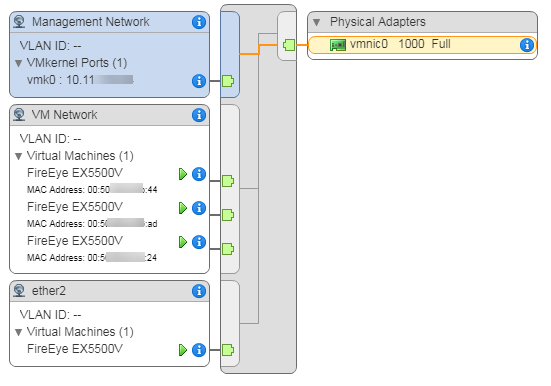Select switch port of VM with MAC ending :44
Viewport: 551px width, 386px height.
click(x=228, y=181)
